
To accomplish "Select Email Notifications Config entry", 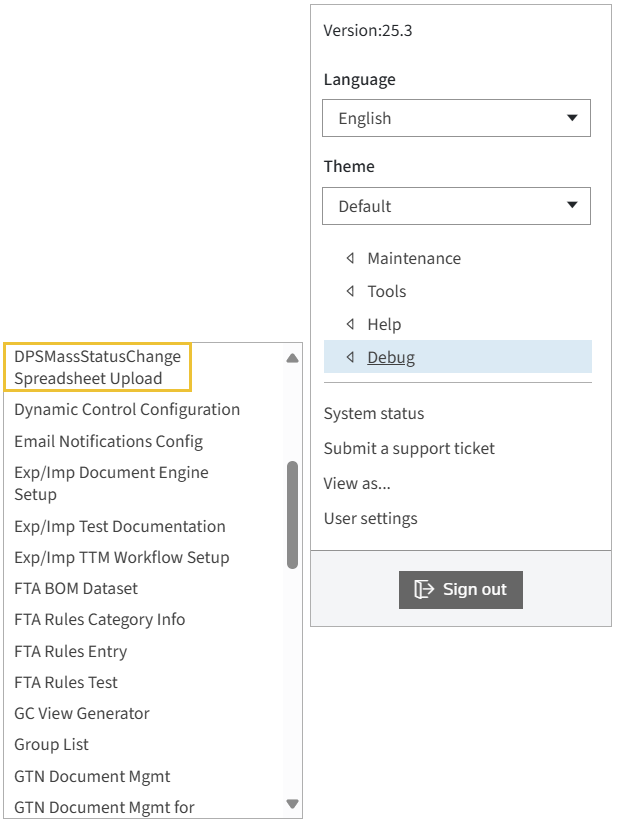I will 108,441.
